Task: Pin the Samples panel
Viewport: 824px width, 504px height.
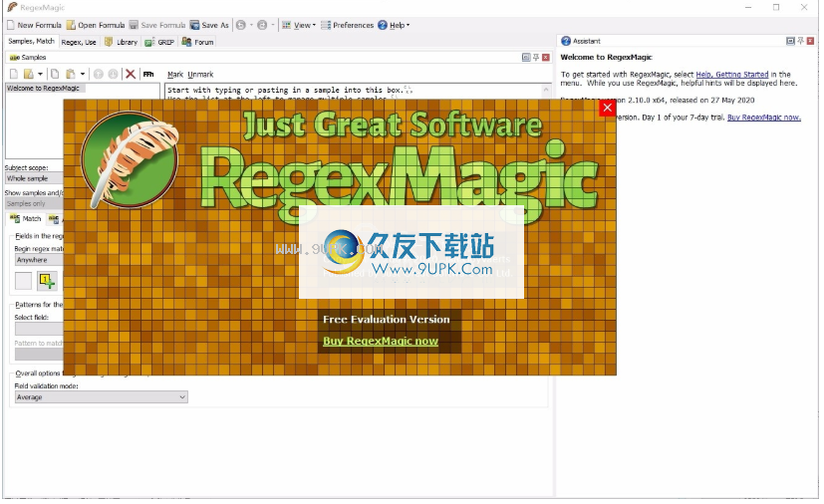Action: tap(536, 58)
